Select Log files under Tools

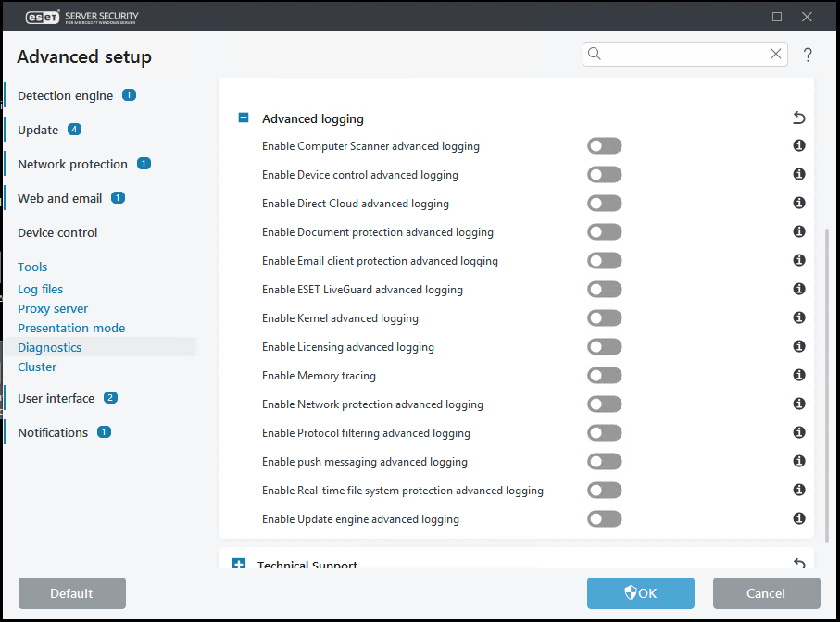click(41, 289)
